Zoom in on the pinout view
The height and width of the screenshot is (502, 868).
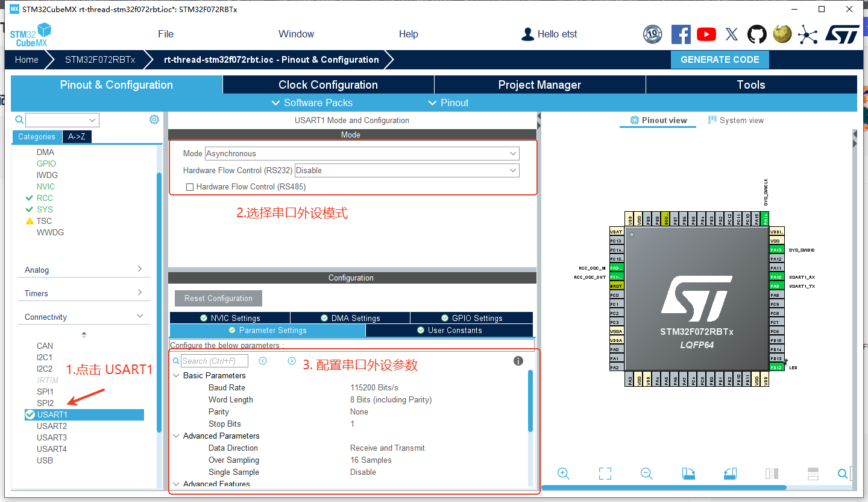[x=564, y=474]
